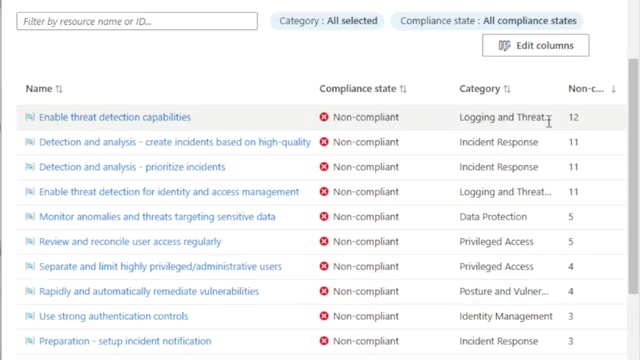Click the Non-c... column descending arrow

613,89
